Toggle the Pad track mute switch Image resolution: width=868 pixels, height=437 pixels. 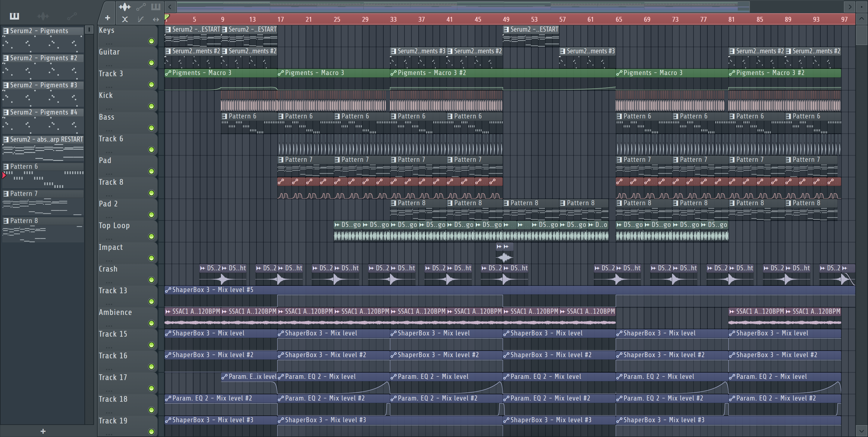(x=151, y=171)
